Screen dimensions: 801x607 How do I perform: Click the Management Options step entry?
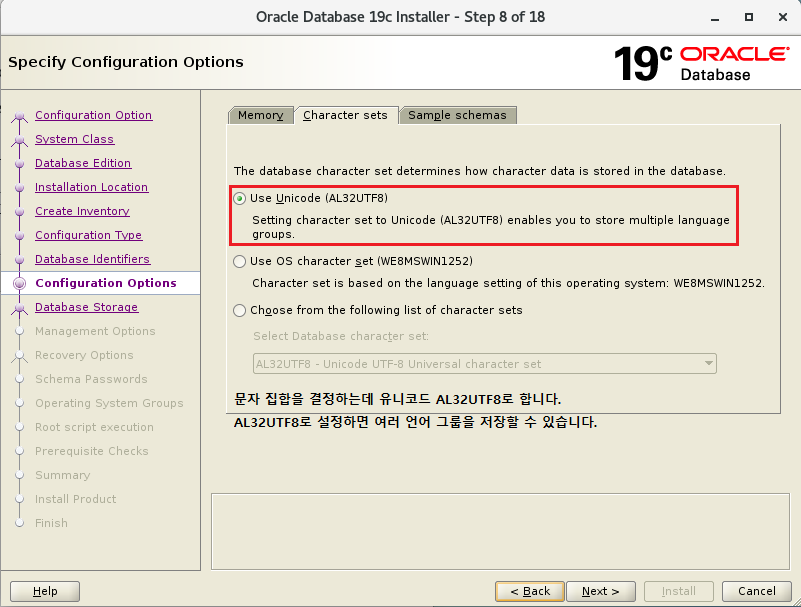95,331
